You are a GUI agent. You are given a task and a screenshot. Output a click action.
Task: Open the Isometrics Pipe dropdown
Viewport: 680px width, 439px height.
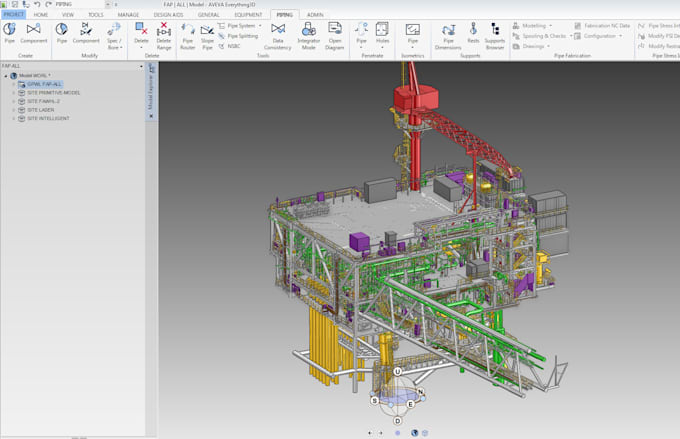[412, 36]
